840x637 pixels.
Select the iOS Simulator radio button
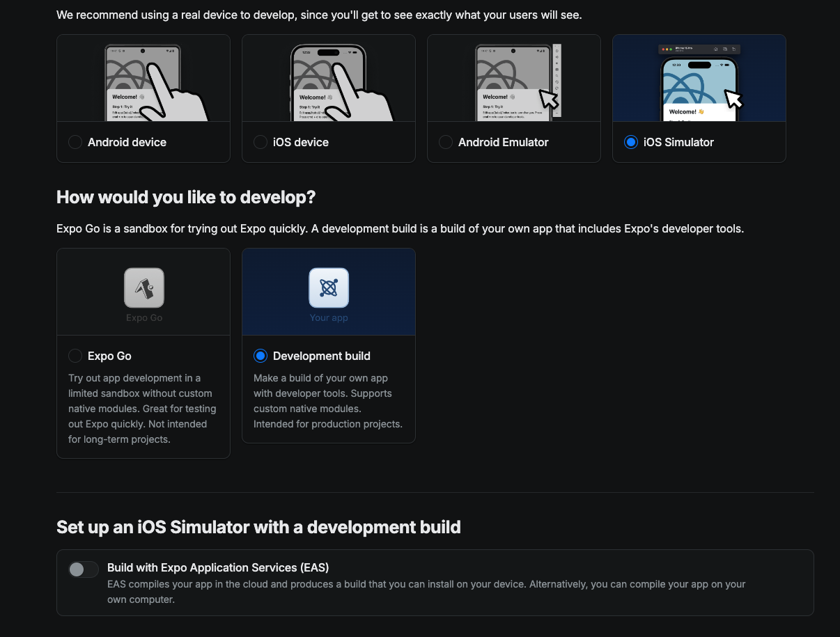[x=631, y=142]
